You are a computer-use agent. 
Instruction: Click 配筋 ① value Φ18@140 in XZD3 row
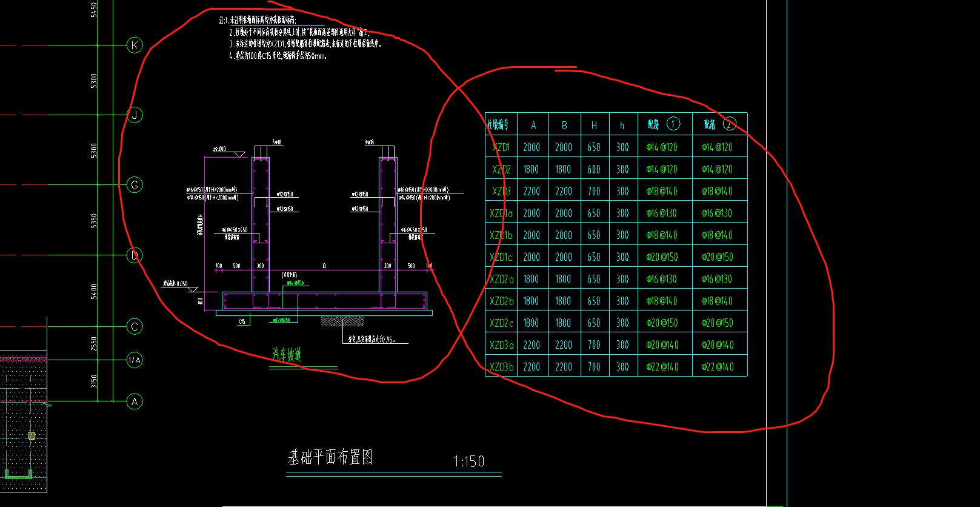(662, 191)
